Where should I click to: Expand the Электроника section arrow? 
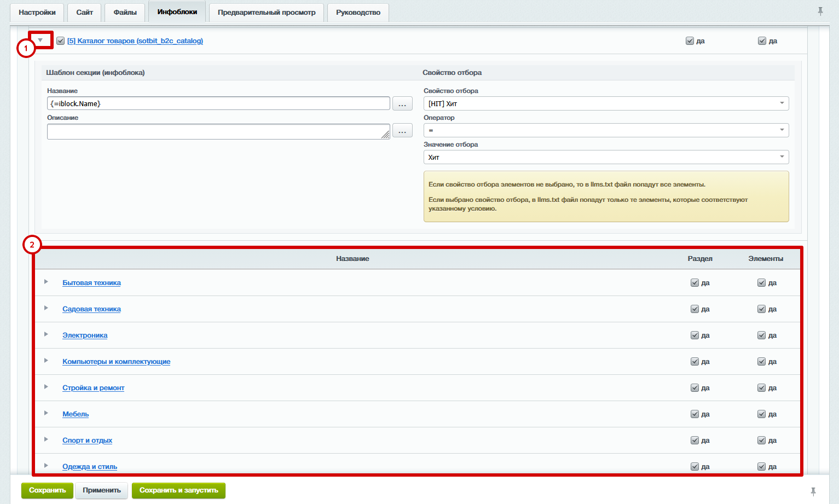coord(46,334)
